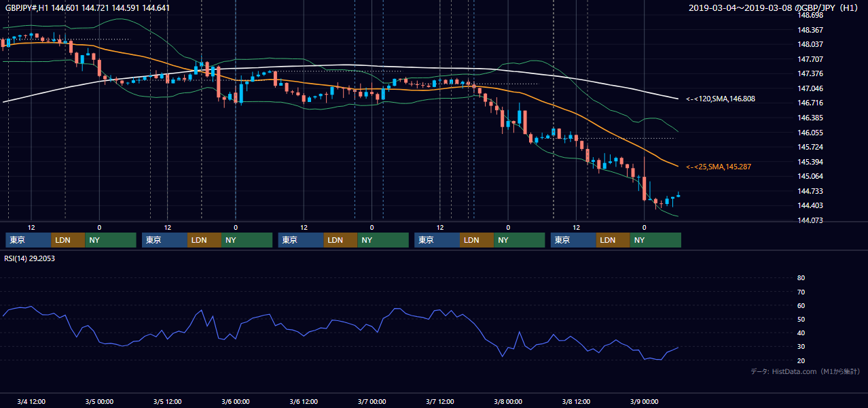The image size is (868, 408).
Task: Click price axis value 145.064
Action: (x=810, y=176)
